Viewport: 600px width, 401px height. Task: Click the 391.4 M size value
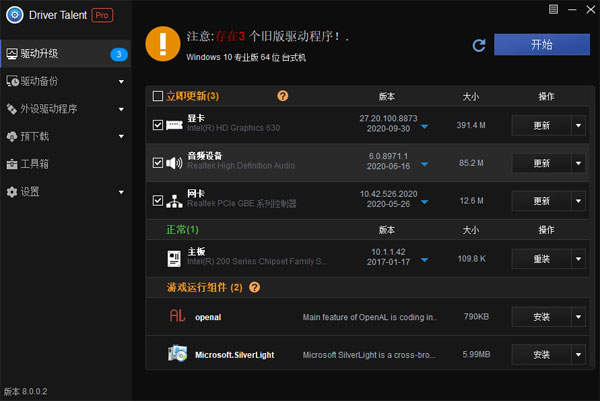tap(471, 125)
